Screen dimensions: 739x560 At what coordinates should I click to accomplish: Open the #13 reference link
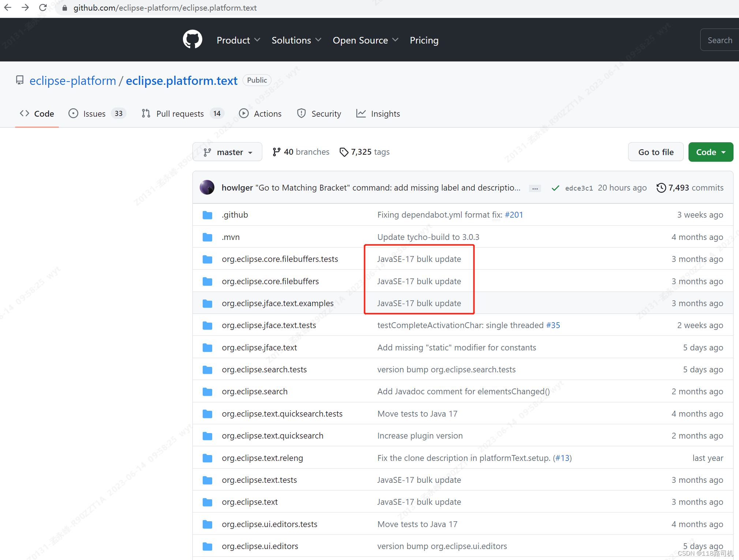coord(563,458)
